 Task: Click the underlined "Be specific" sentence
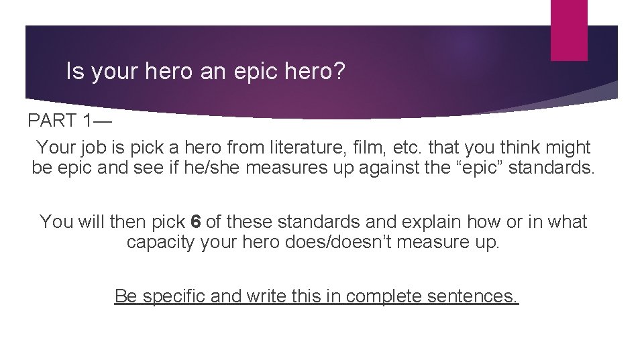coord(317,296)
